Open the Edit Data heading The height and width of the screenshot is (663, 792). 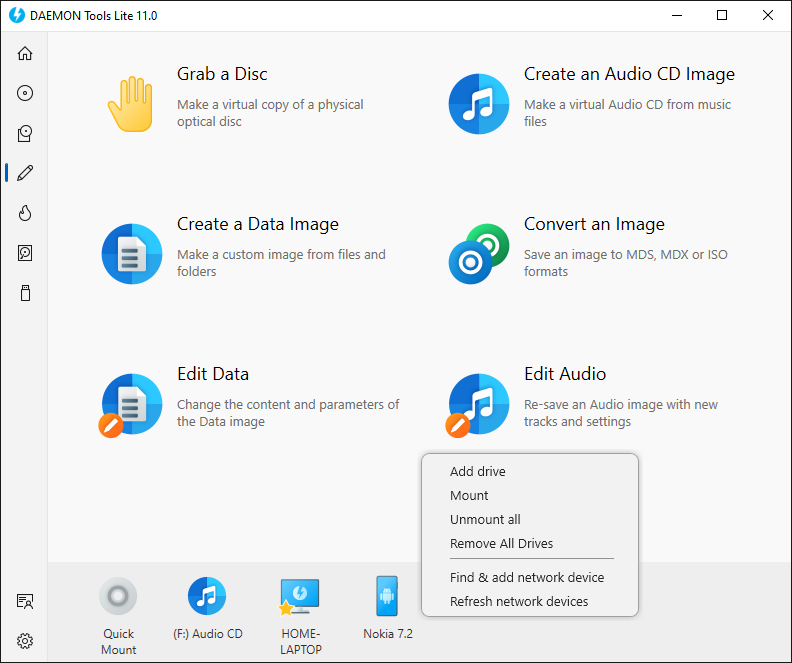213,374
